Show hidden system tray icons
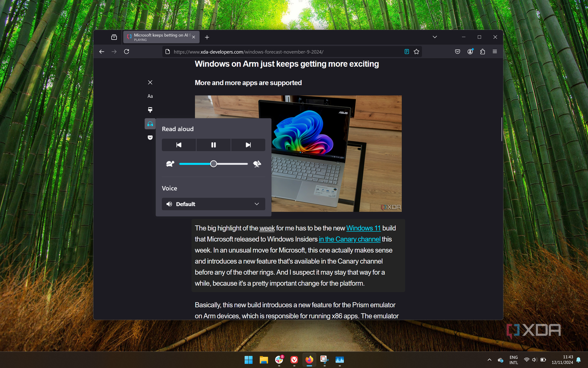The height and width of the screenshot is (368, 588). (489, 360)
